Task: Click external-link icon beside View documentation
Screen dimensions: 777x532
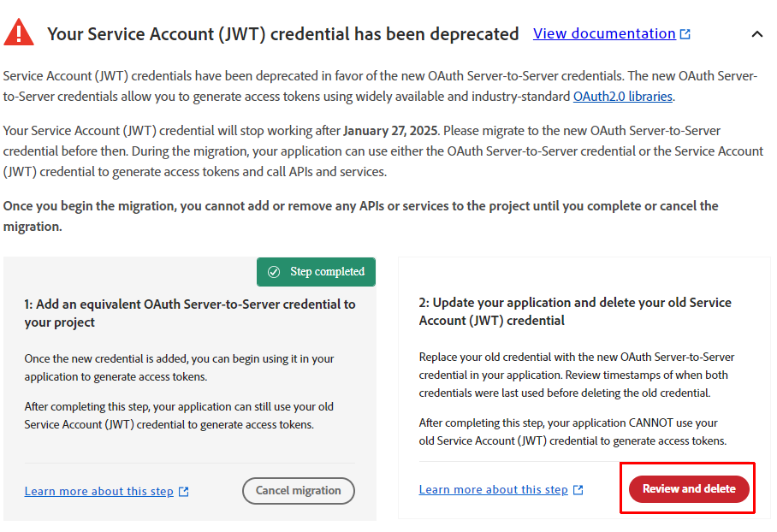Action: (685, 34)
